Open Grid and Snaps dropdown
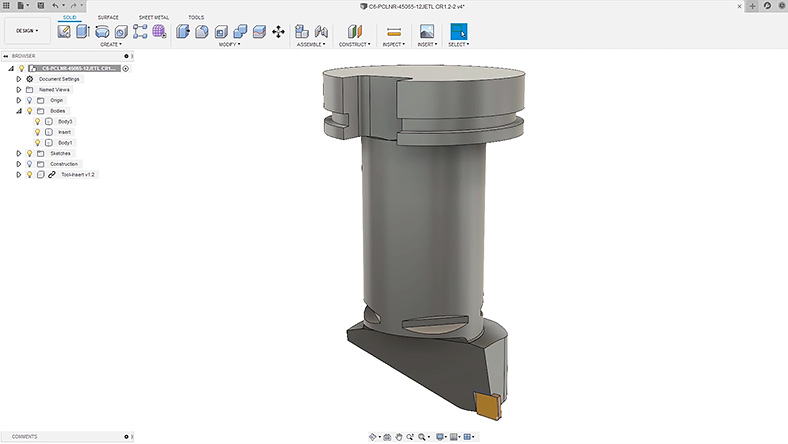The image size is (788, 444). click(455, 437)
